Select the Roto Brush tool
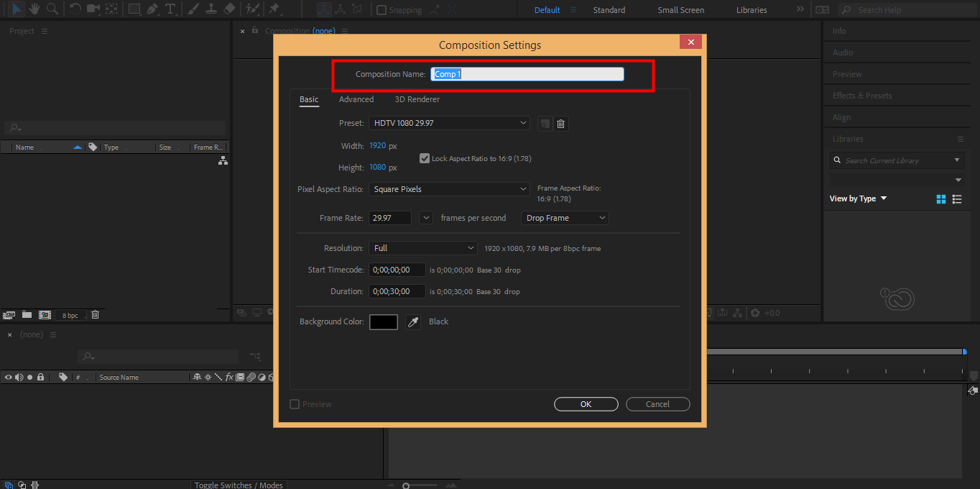 [x=252, y=9]
